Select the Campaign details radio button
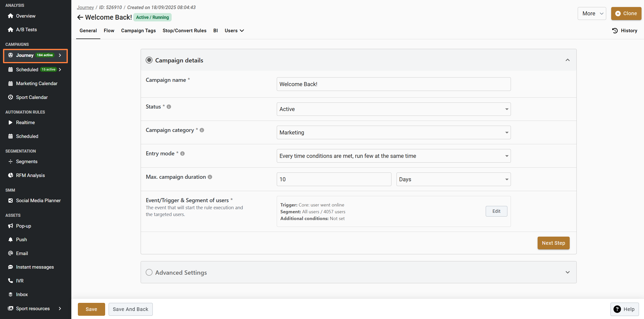The height and width of the screenshot is (319, 644). (149, 60)
